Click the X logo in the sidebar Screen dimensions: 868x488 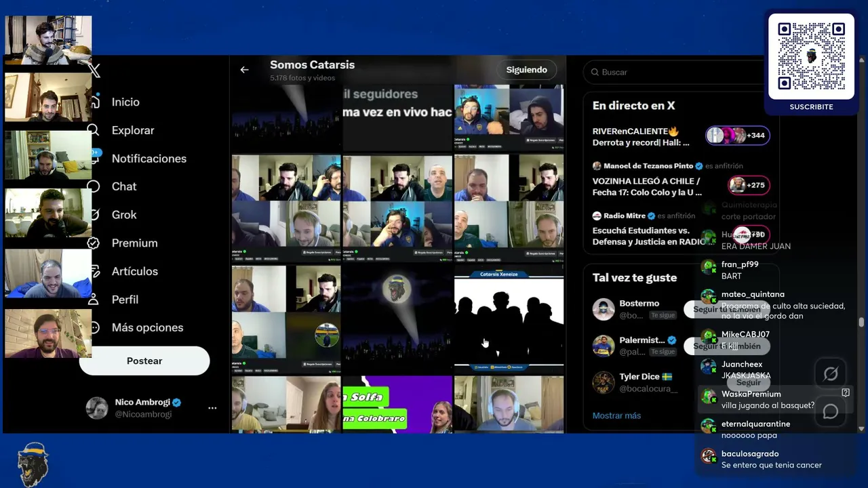tap(94, 70)
